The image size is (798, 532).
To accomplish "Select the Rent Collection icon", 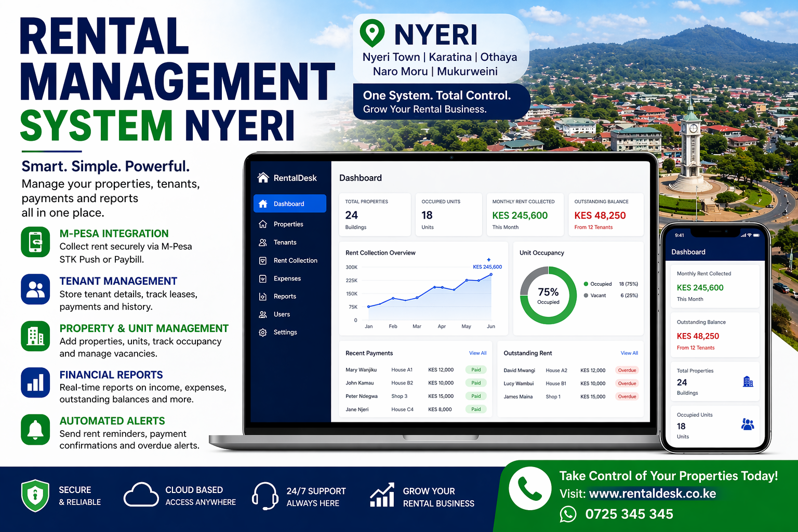I will 264,260.
